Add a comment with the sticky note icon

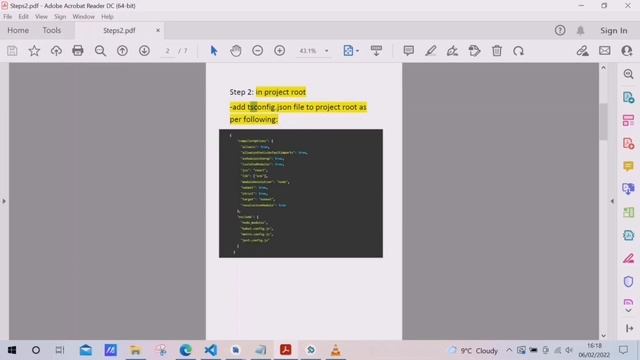pyautogui.click(x=409, y=51)
